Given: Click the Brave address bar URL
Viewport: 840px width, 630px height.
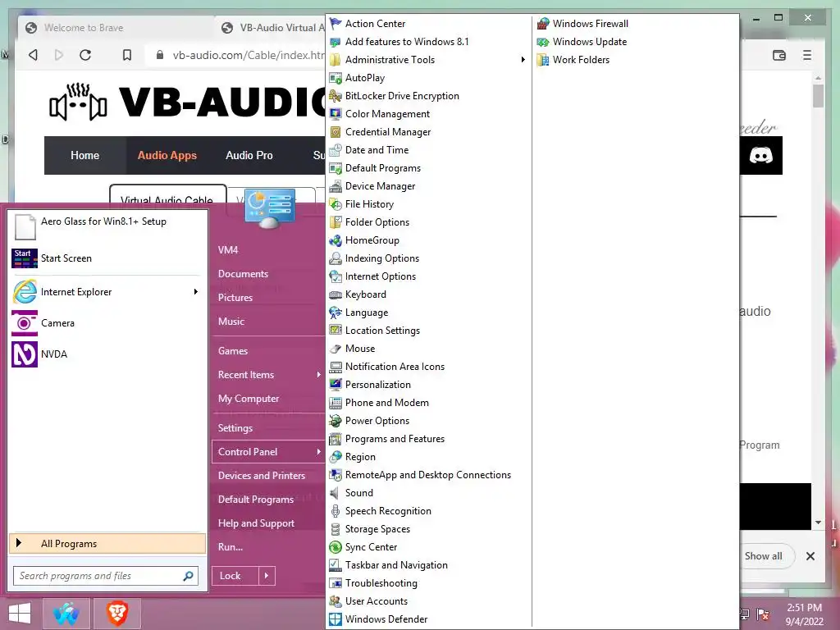Looking at the screenshot, I should pos(248,55).
